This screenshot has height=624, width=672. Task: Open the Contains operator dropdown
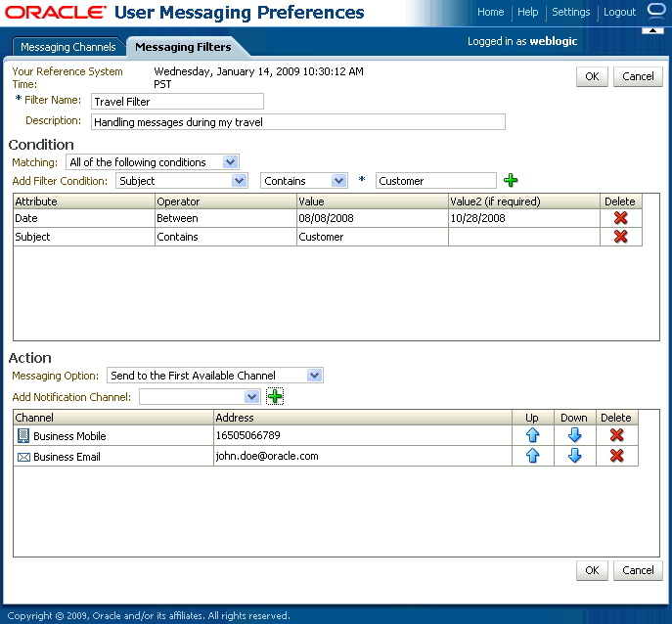point(338,180)
